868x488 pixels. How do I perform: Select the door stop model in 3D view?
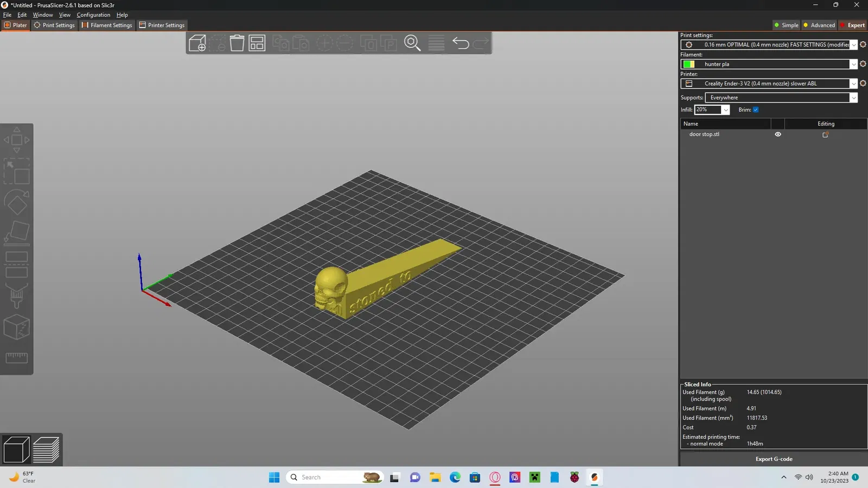[x=388, y=279]
